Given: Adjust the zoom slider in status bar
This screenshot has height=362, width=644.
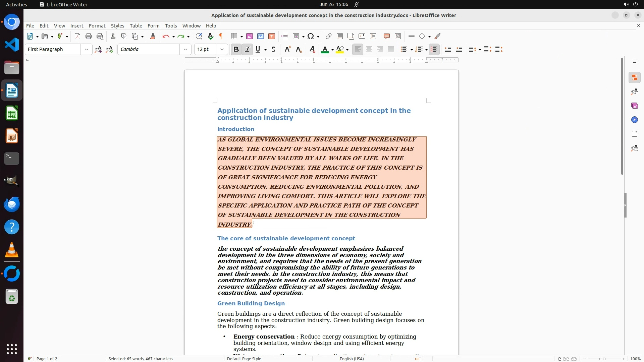Looking at the screenshot, I should pyautogui.click(x=604, y=359).
